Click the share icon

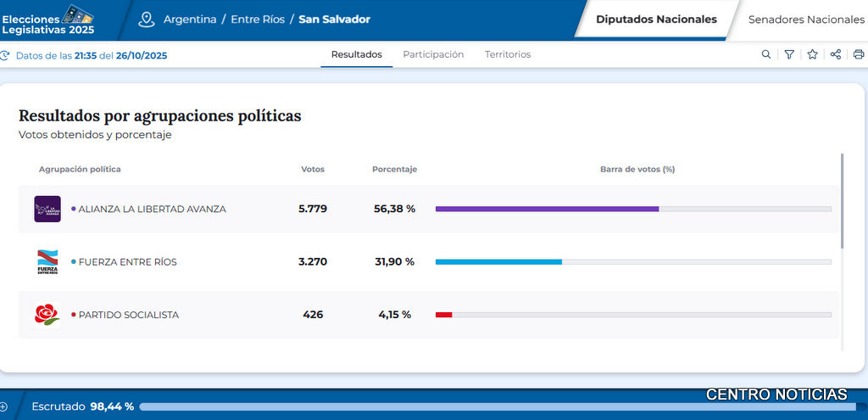pos(836,54)
